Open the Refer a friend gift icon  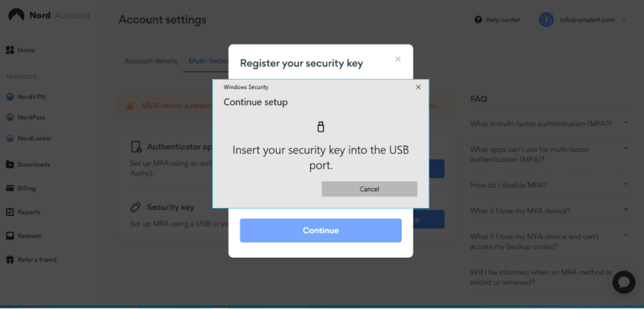10,260
